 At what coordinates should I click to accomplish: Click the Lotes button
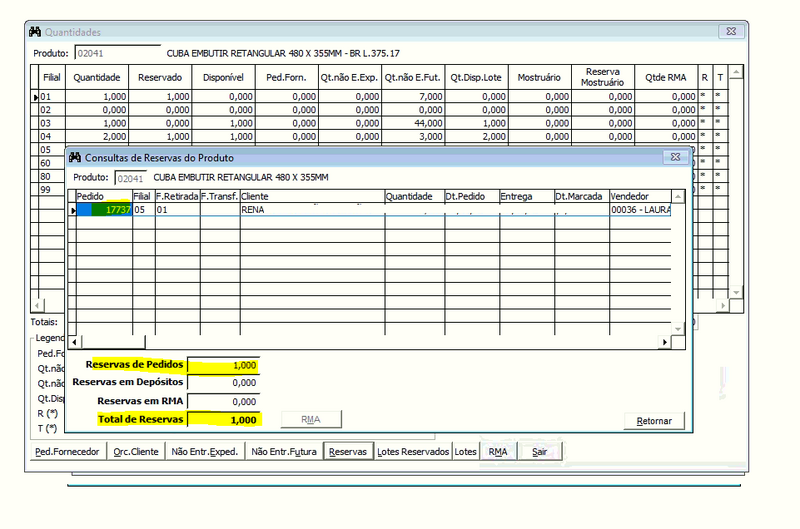coord(465,451)
